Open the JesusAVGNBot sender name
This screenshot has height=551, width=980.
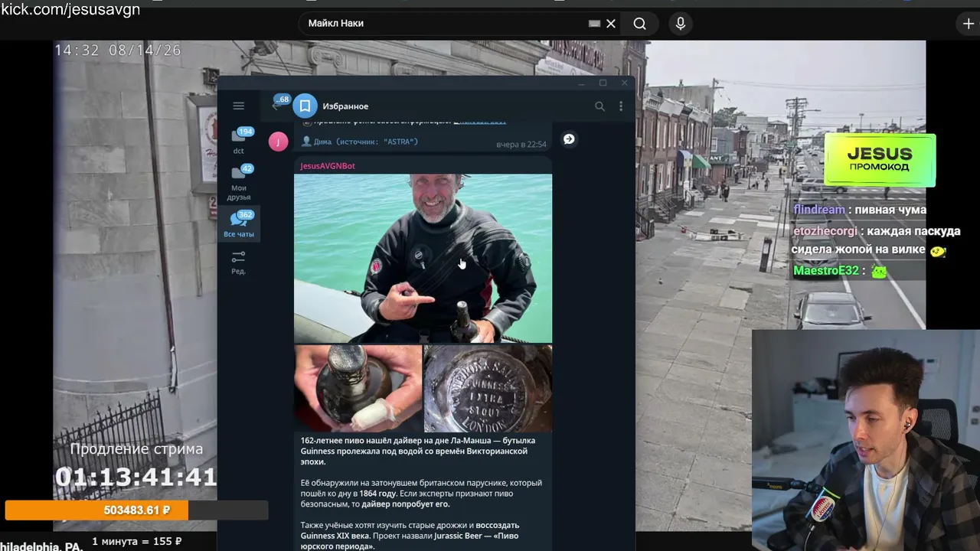328,166
